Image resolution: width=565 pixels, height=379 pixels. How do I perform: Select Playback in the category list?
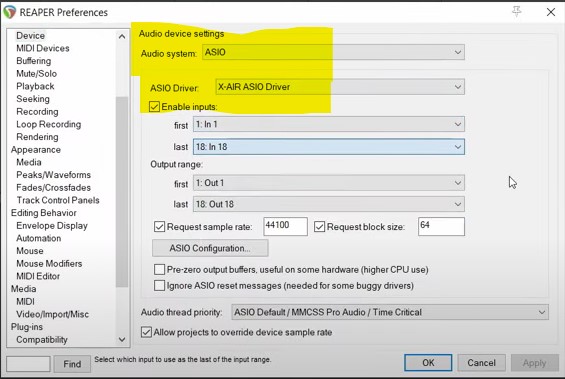35,86
